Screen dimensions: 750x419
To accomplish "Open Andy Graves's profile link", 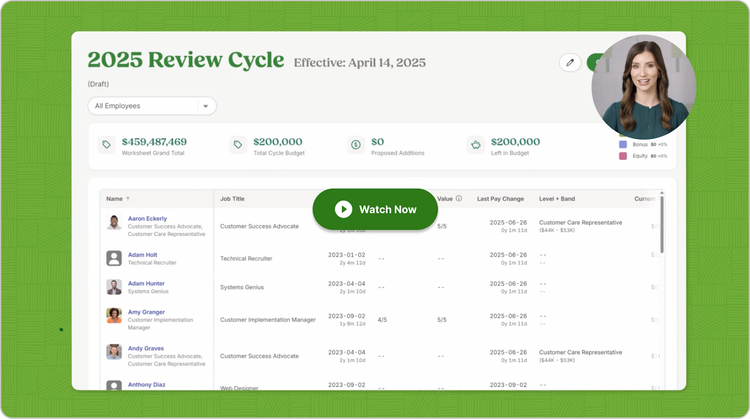I will 145,348.
